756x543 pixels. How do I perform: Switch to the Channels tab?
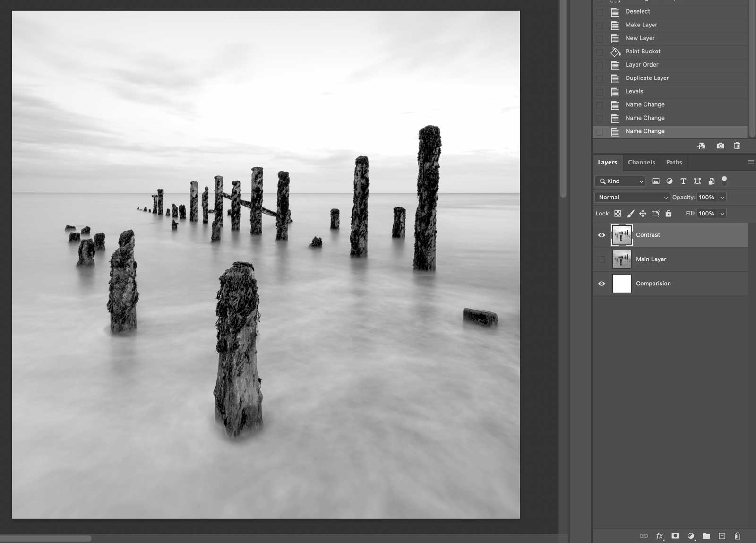coord(641,162)
